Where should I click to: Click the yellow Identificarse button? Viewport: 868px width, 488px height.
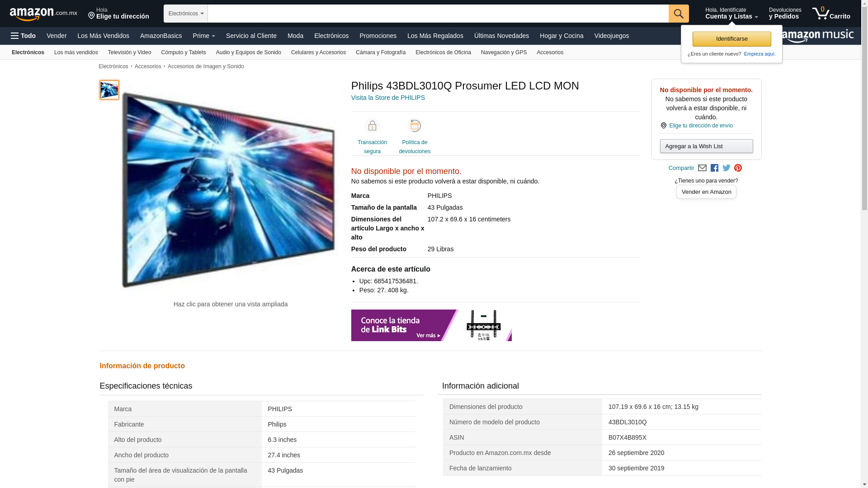731,39
